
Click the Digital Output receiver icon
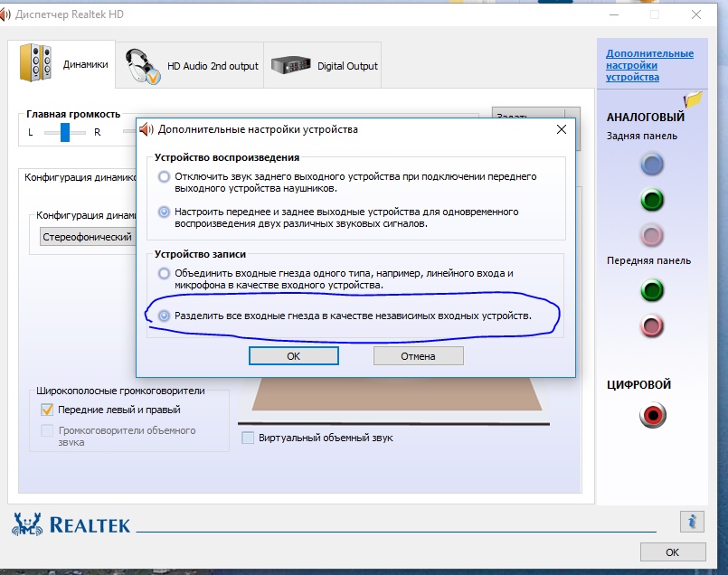[x=290, y=65]
